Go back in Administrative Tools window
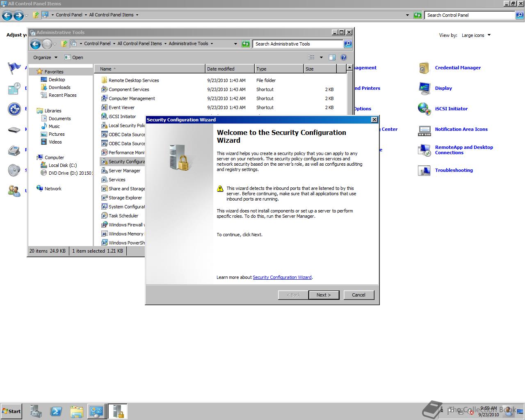The height and width of the screenshot is (420, 525). click(35, 44)
